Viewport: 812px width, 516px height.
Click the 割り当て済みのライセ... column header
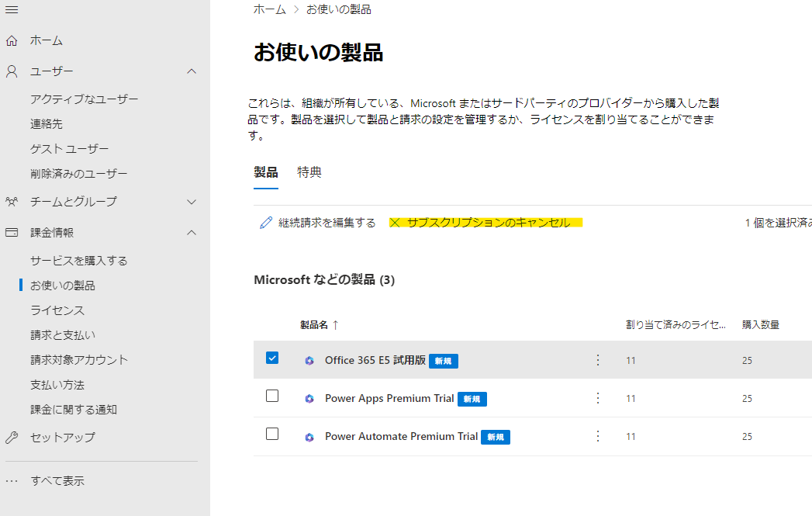pos(676,325)
